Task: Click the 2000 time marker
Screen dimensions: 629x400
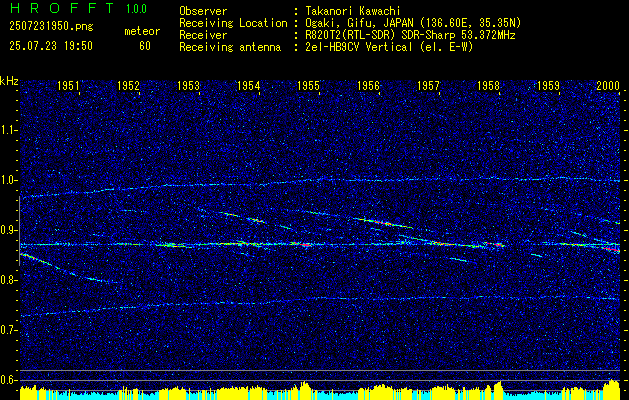Action: [x=608, y=85]
